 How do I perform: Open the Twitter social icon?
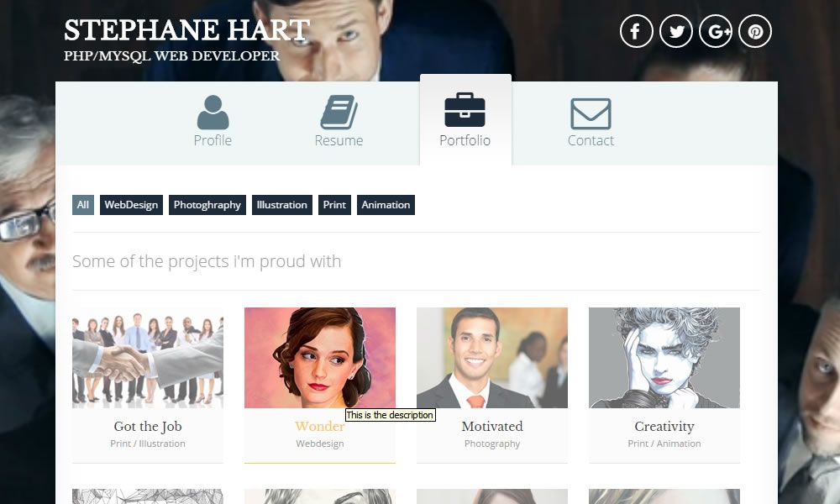[676, 32]
